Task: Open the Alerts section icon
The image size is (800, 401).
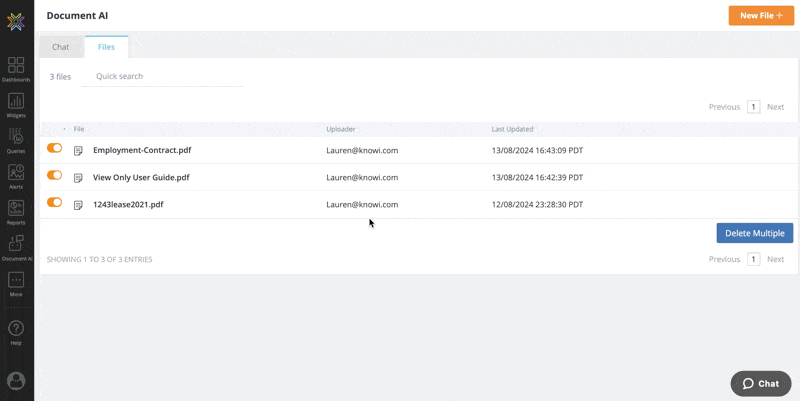Action: coord(16,174)
